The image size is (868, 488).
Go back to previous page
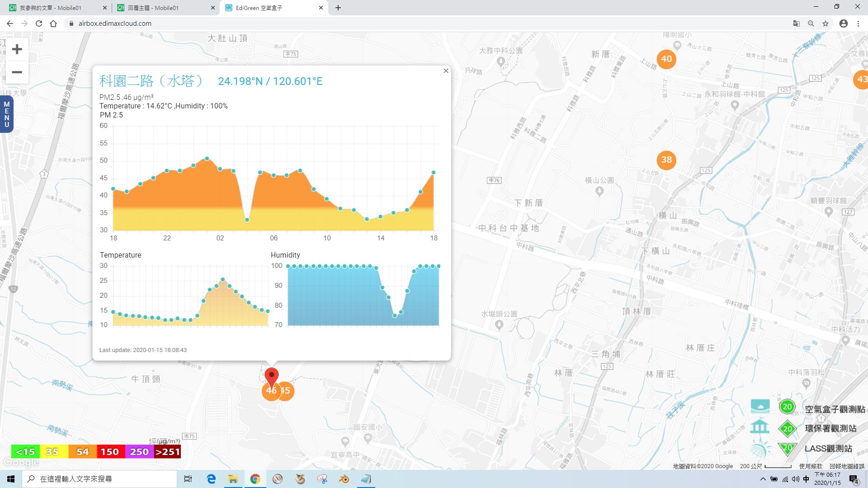(x=10, y=23)
